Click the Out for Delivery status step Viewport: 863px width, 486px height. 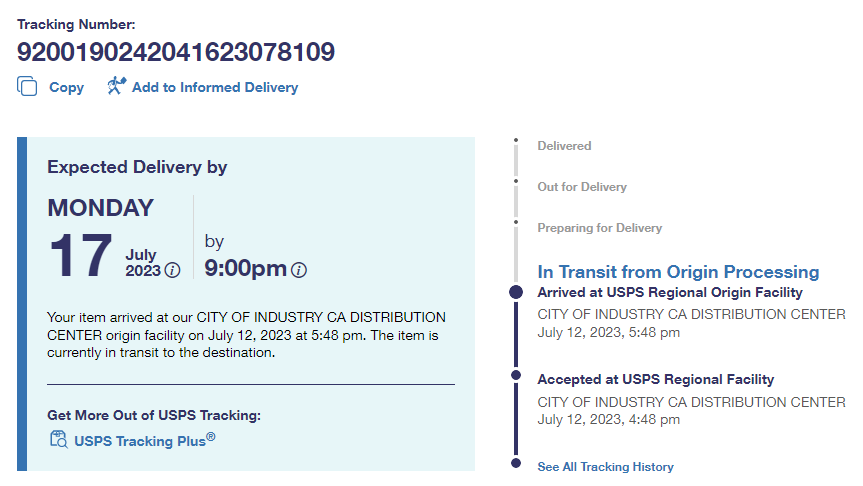582,187
